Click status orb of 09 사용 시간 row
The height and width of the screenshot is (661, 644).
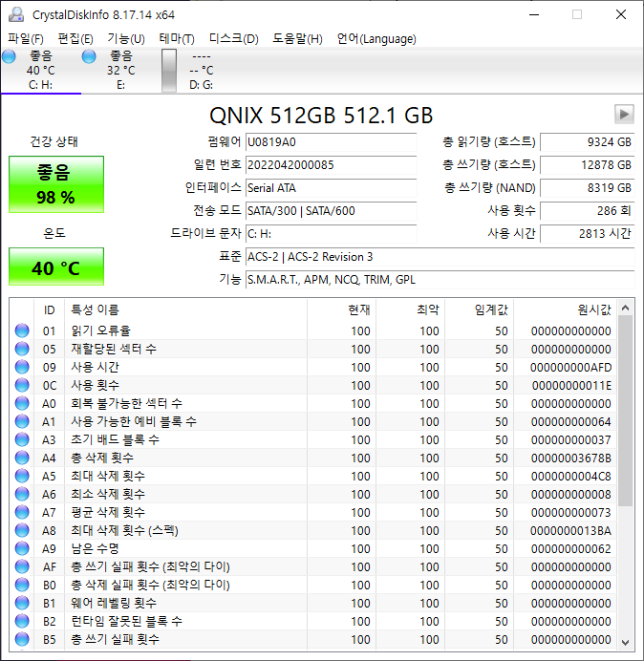22,367
